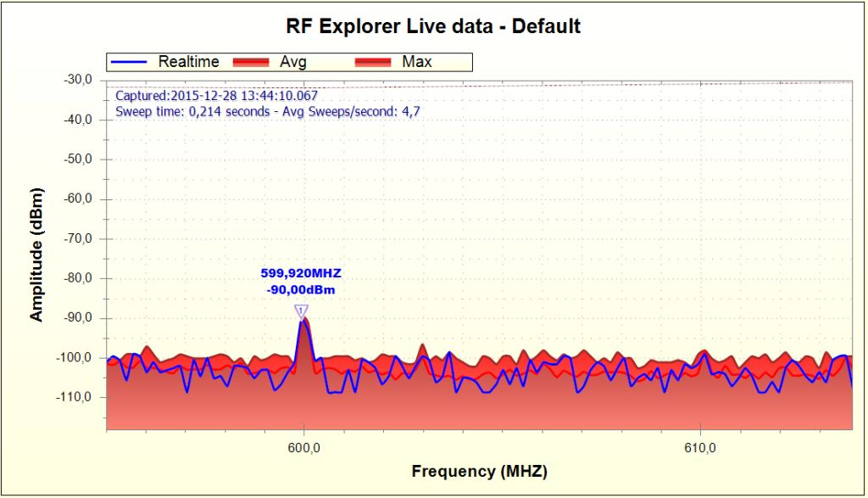This screenshot has height=498, width=868.
Task: Click the Frequency (MHZ) axis title
Action: (480, 472)
